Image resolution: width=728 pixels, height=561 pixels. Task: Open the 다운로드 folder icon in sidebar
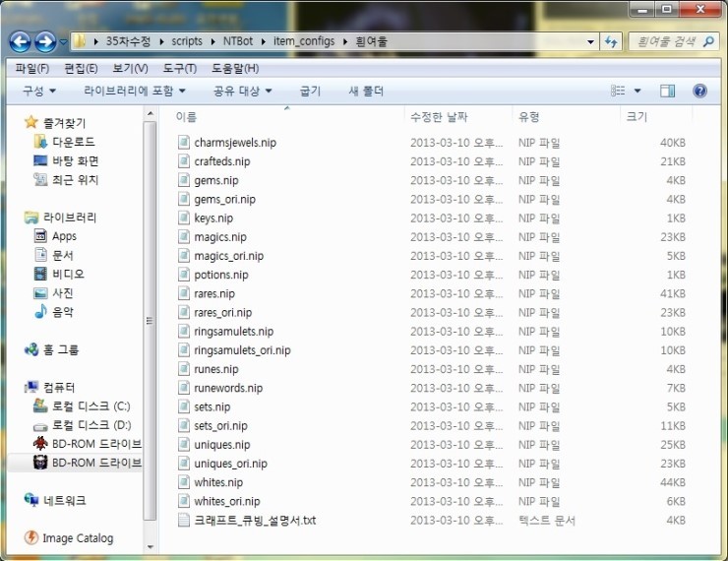[40, 141]
